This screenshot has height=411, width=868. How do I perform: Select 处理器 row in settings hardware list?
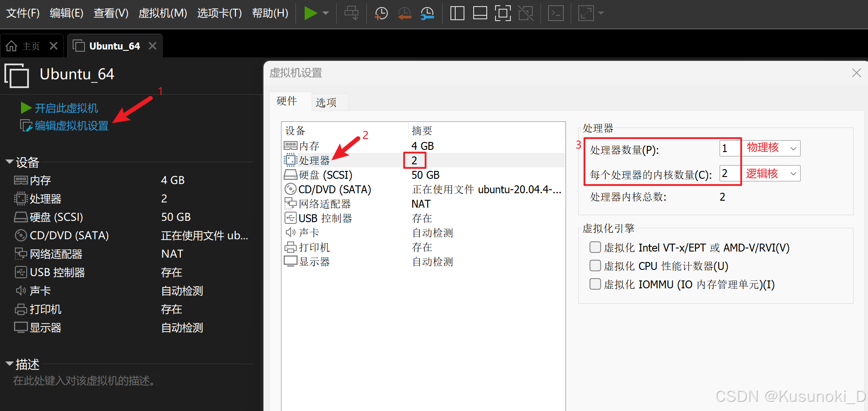[x=423, y=160]
